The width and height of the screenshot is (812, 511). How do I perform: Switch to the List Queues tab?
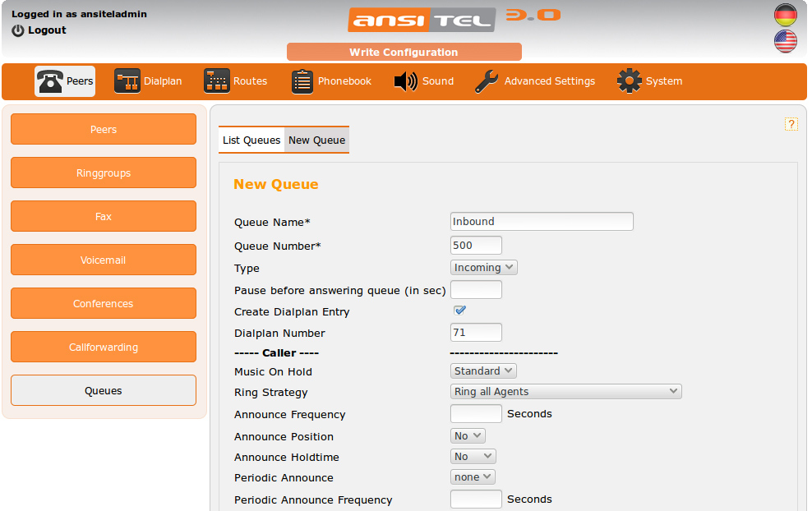point(251,140)
